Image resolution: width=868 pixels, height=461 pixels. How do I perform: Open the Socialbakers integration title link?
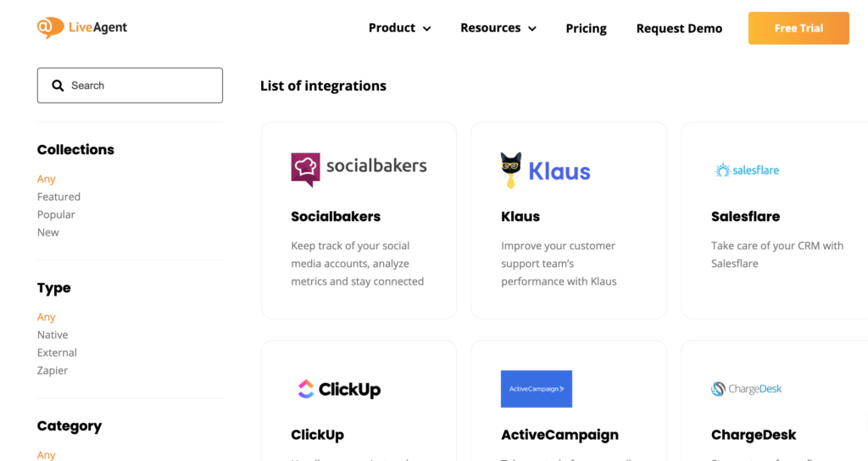tap(336, 216)
